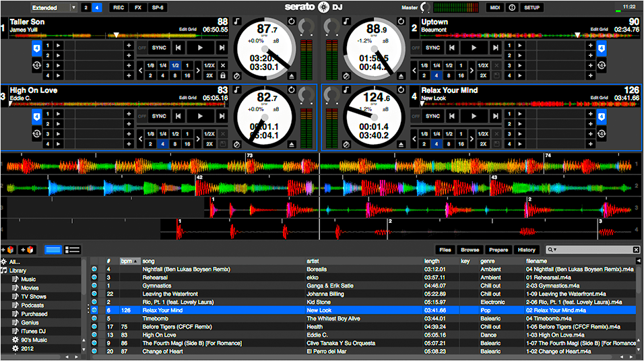Sort the library by the bpm column
Image resolution: width=644 pixels, height=361 pixels.
[128, 261]
